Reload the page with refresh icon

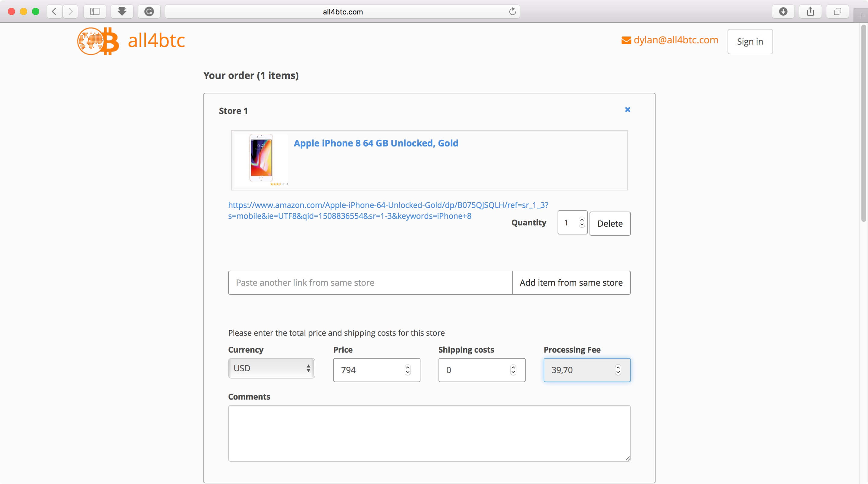click(512, 11)
